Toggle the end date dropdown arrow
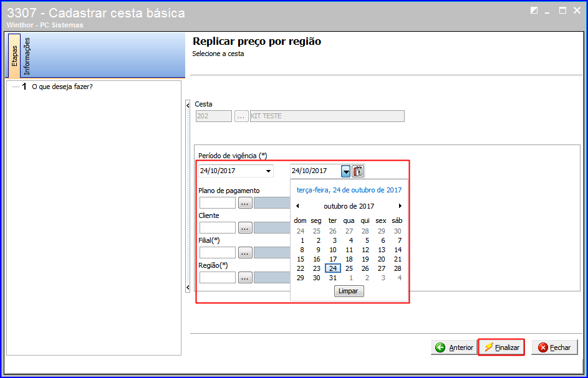This screenshot has height=378, width=588. [345, 171]
